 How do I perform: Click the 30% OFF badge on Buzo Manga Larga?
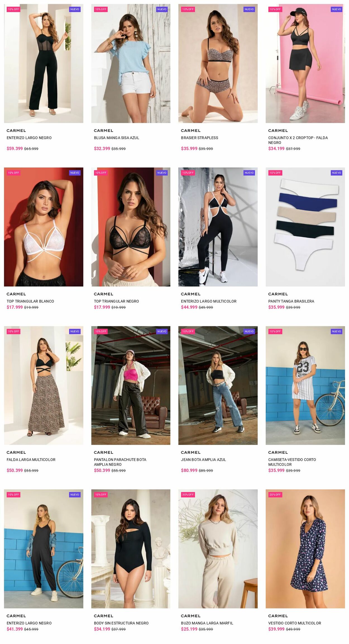(188, 495)
